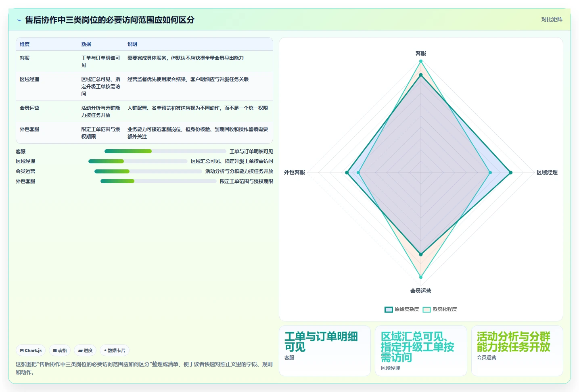Click the 客服 progress bar
The image size is (579, 392).
coord(165,151)
